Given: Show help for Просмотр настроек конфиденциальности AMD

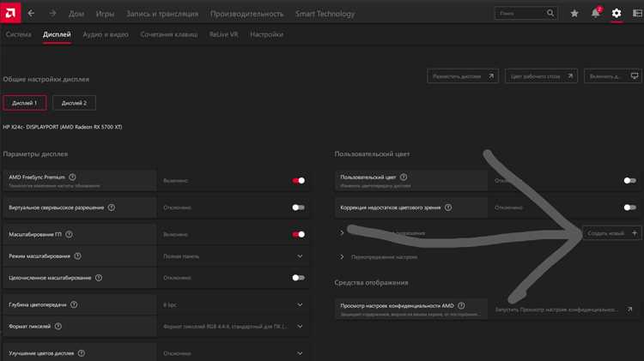Looking at the screenshot, I should [x=461, y=305].
